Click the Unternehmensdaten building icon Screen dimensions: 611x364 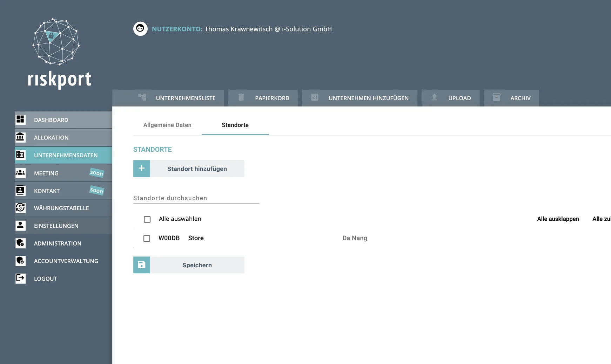(20, 155)
